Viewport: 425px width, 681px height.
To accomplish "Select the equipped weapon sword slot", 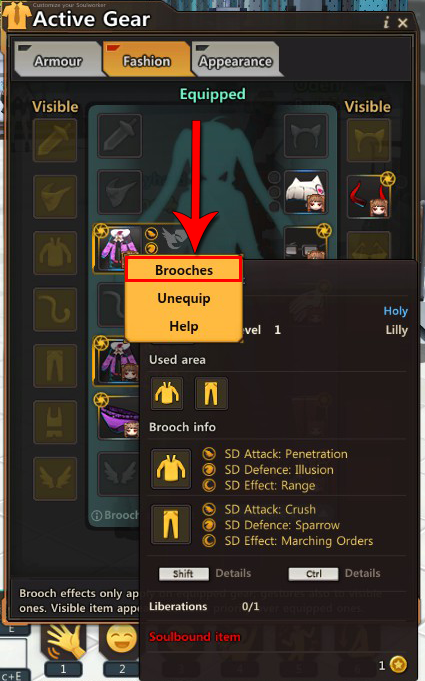I will click(120, 136).
